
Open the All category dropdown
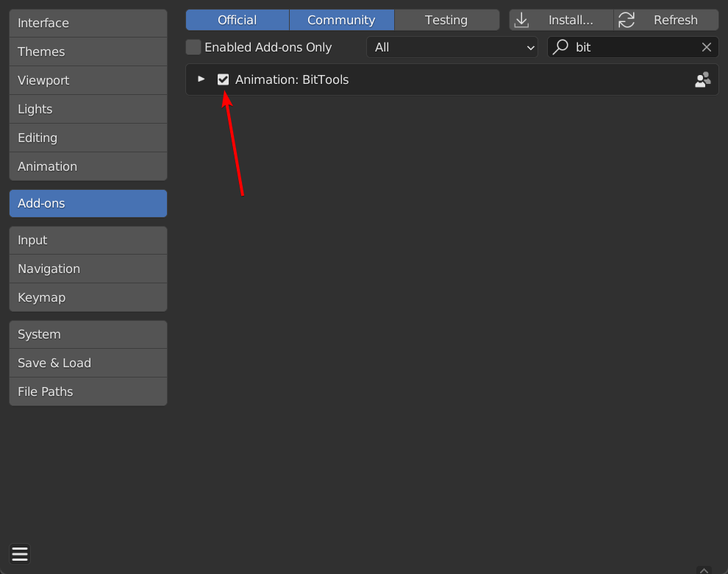click(x=452, y=47)
